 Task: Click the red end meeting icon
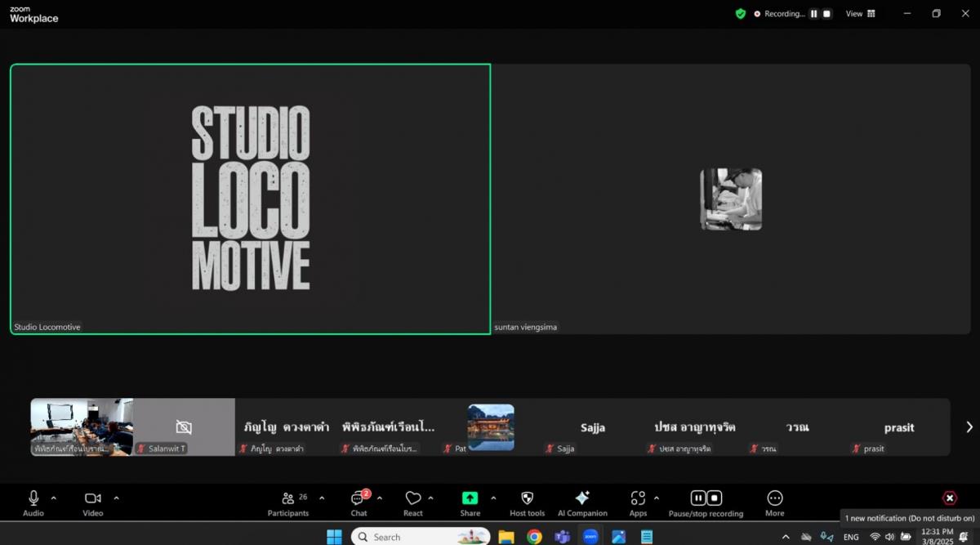[949, 498]
